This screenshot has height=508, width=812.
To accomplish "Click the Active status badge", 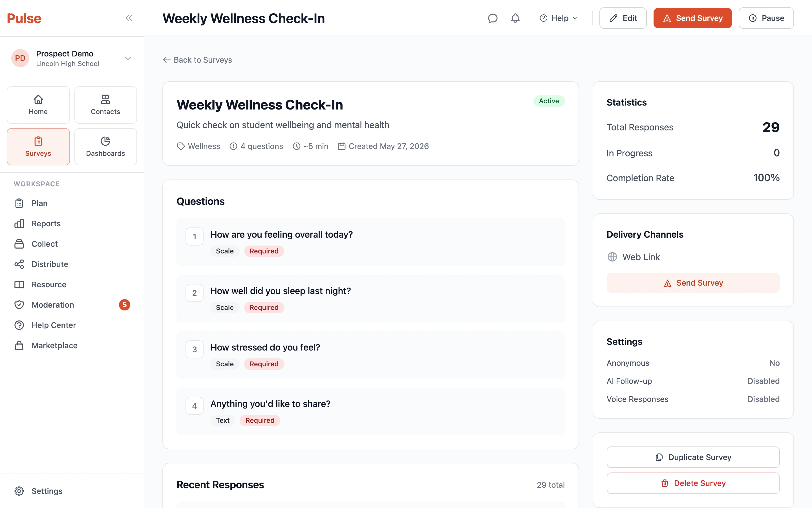I will click(x=549, y=101).
